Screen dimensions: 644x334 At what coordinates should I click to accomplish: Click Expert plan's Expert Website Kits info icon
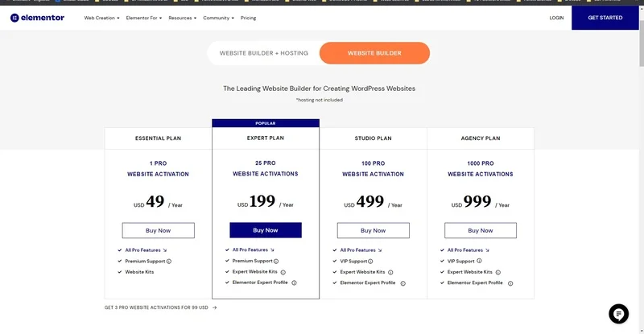[x=283, y=272]
